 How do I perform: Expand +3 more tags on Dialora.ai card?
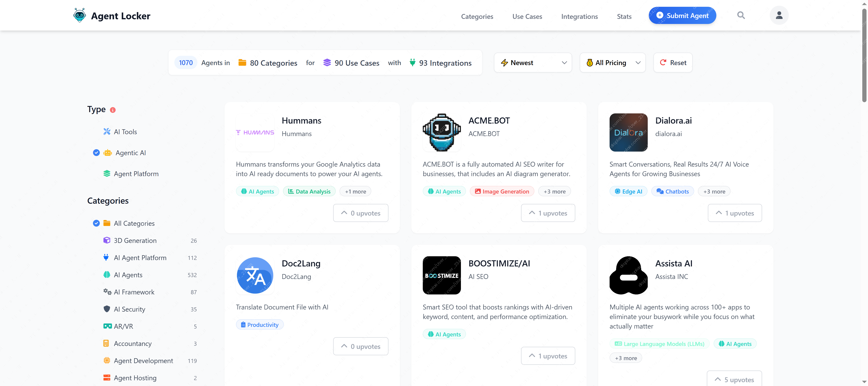tap(714, 191)
